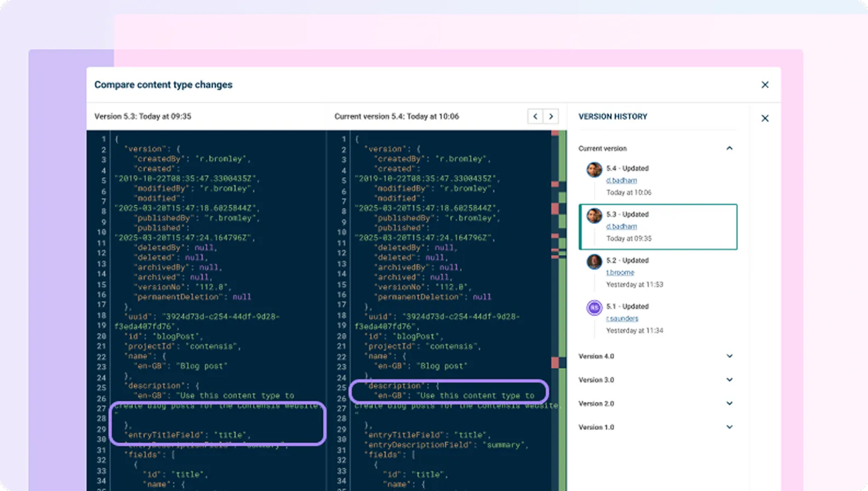
Task: Select version 5.3 Updated entry
Action: (x=658, y=226)
